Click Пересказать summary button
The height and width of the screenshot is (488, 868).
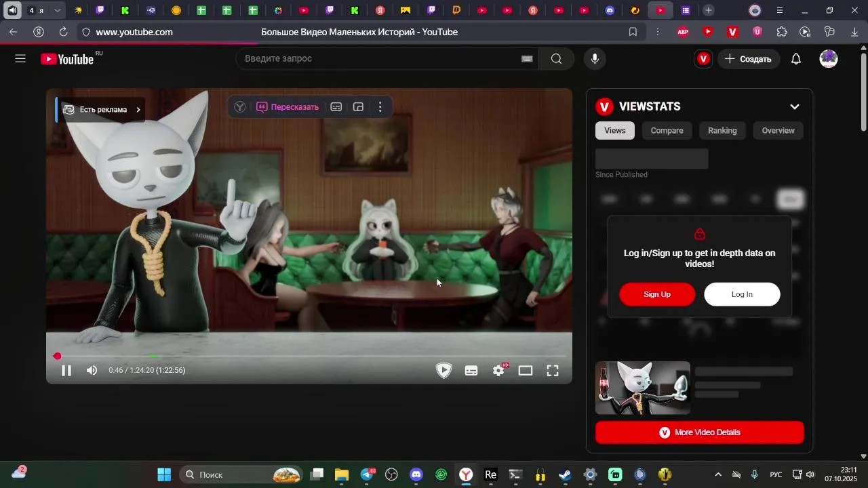(x=288, y=107)
